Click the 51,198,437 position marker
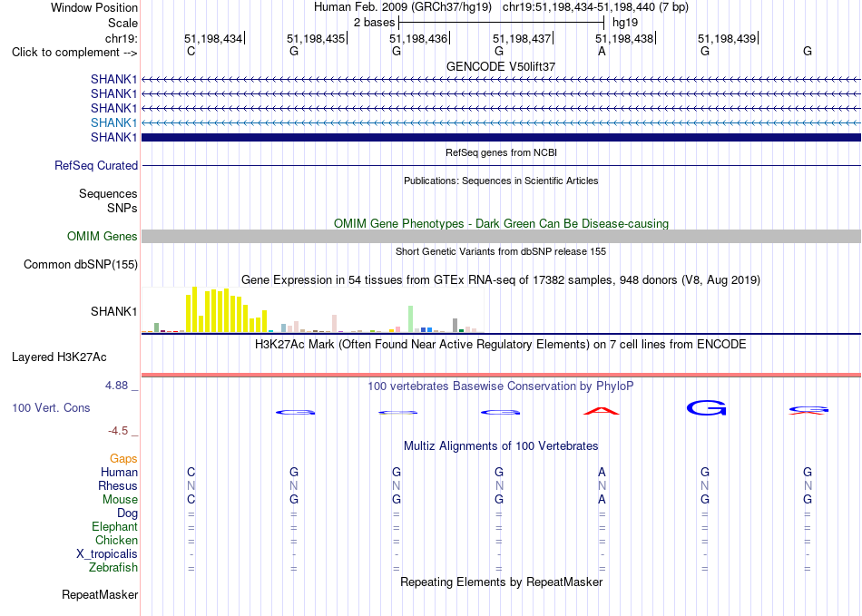Image resolution: width=862 pixels, height=616 pixels. click(522, 38)
